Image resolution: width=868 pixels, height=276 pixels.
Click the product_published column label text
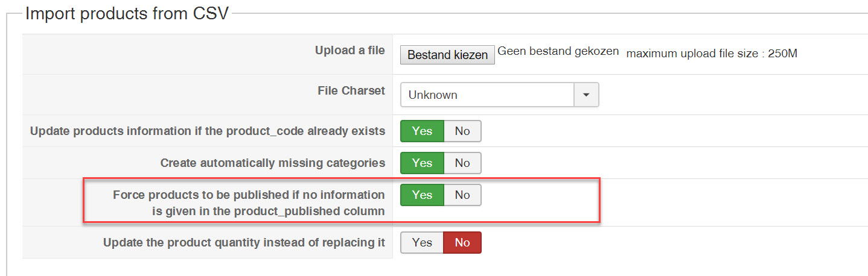tap(268, 211)
